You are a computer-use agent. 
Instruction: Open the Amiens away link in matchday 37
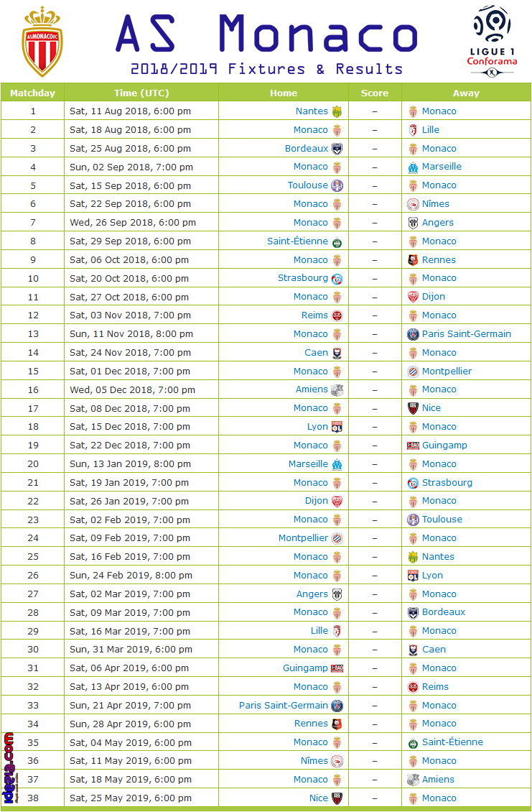[439, 779]
